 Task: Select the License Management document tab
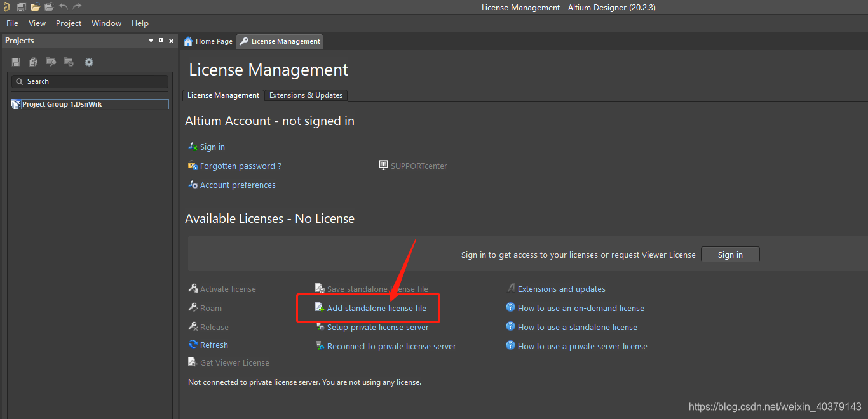[x=280, y=41]
